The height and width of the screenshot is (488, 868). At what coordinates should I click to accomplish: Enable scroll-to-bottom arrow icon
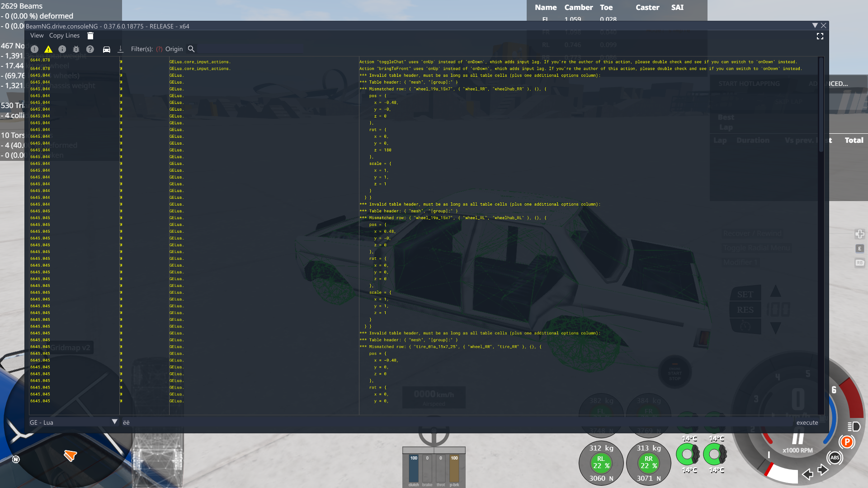(120, 49)
